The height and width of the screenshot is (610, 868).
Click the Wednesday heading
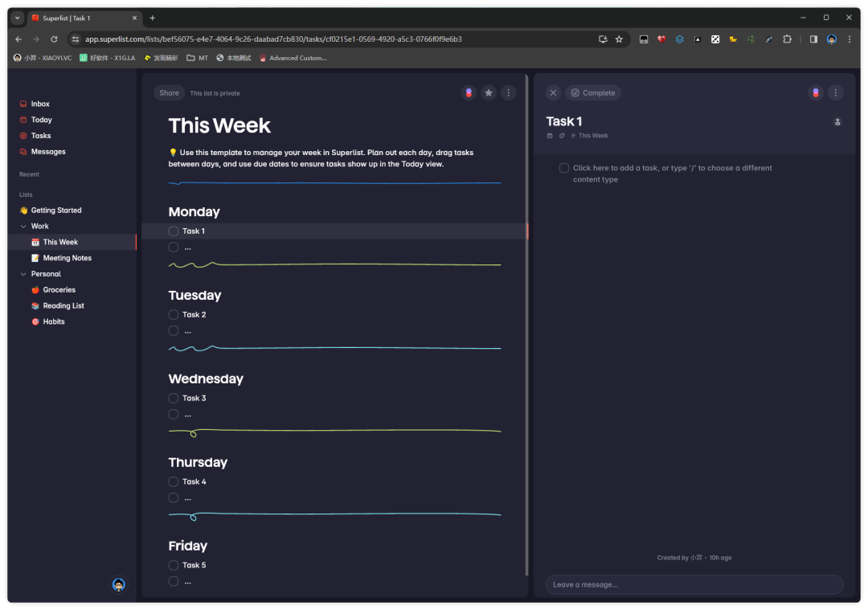[x=206, y=379]
